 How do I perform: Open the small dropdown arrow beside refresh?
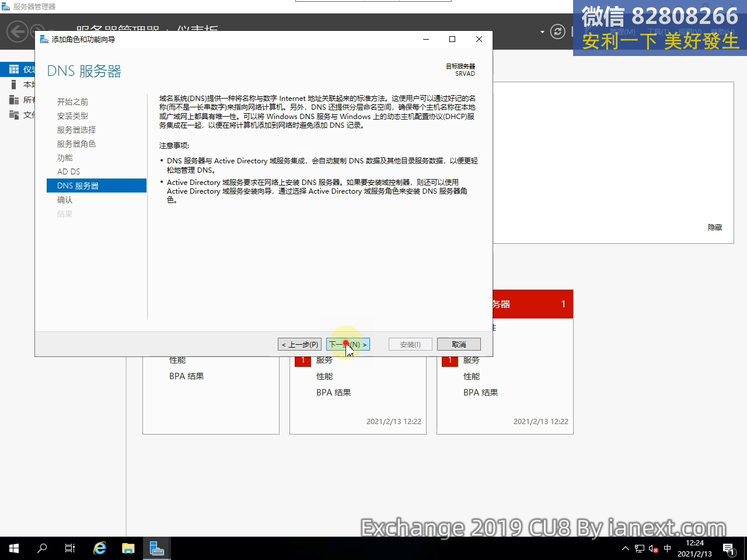coord(542,32)
